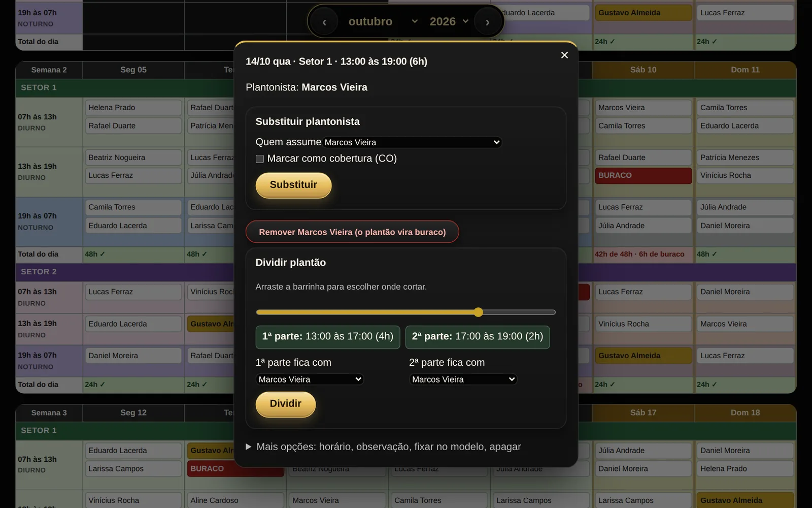812x508 pixels.
Task: Close the shift dialog with the X
Action: click(x=564, y=55)
